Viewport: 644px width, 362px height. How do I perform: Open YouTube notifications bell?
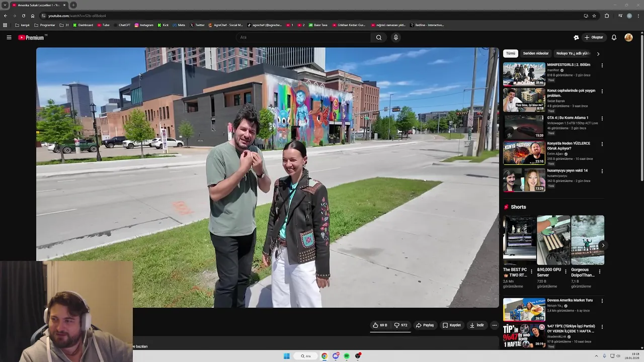pyautogui.click(x=614, y=37)
